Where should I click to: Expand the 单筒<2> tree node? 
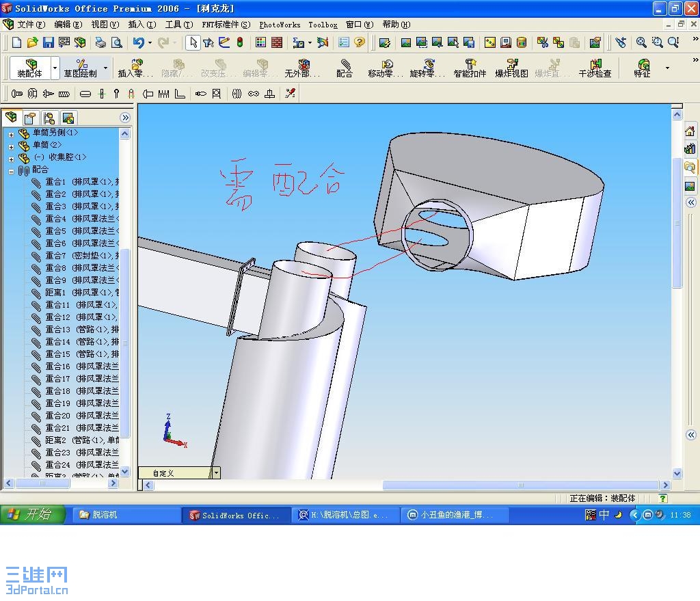click(11, 146)
